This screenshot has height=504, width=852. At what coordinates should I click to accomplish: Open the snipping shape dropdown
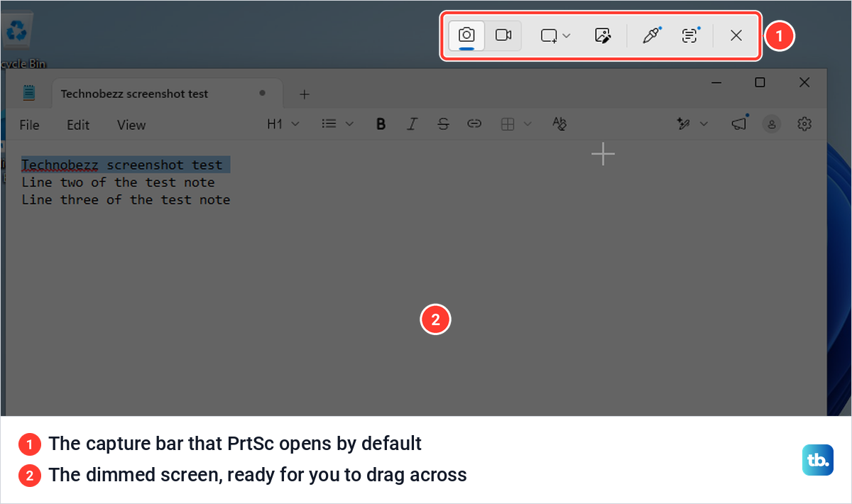tap(555, 35)
